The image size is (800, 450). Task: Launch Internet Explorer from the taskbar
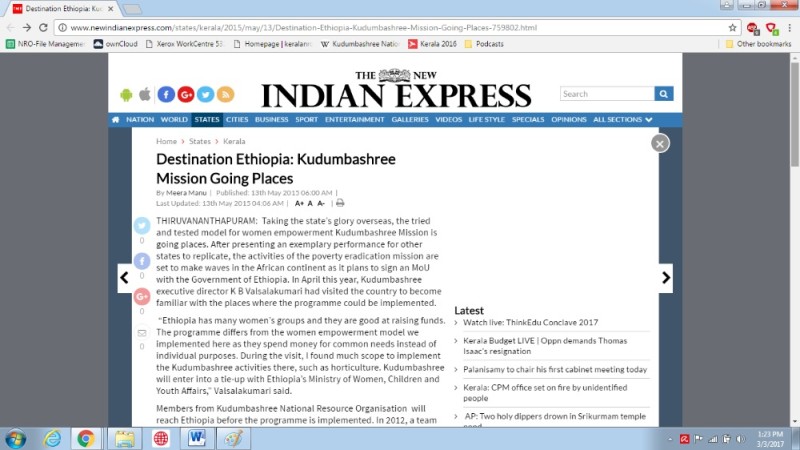52,439
